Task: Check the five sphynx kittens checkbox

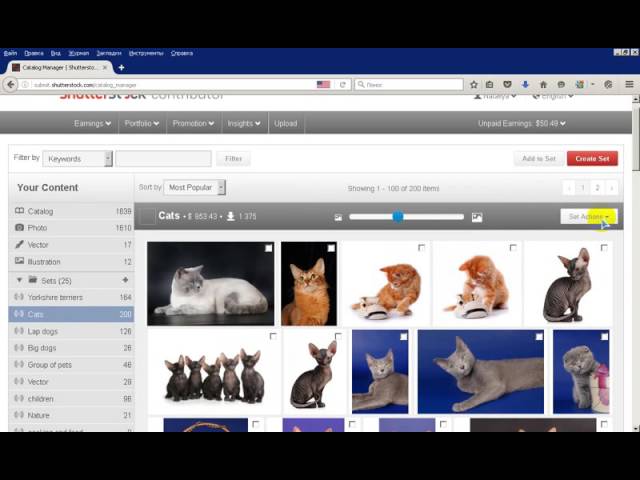Action: pos(273,336)
